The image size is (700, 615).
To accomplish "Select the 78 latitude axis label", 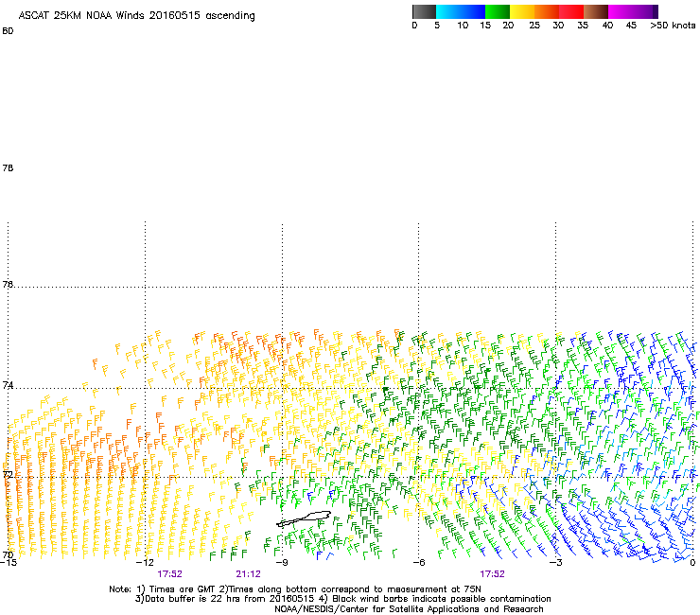I will [x=8, y=167].
